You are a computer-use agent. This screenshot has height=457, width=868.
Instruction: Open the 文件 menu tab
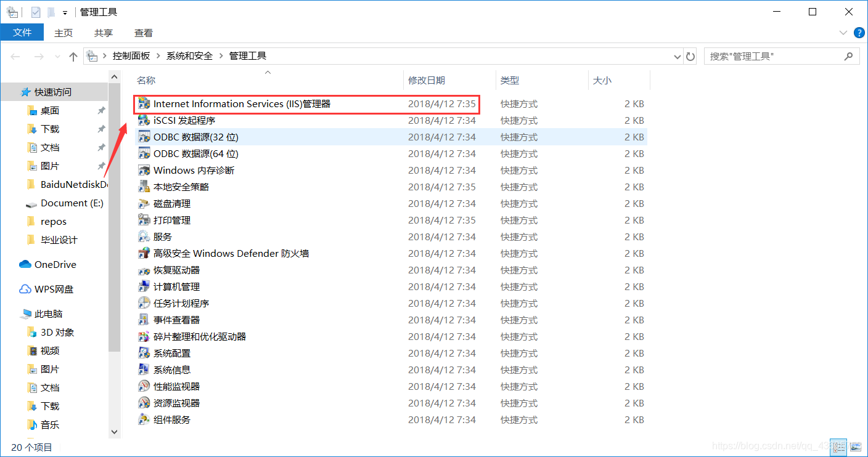[x=22, y=32]
